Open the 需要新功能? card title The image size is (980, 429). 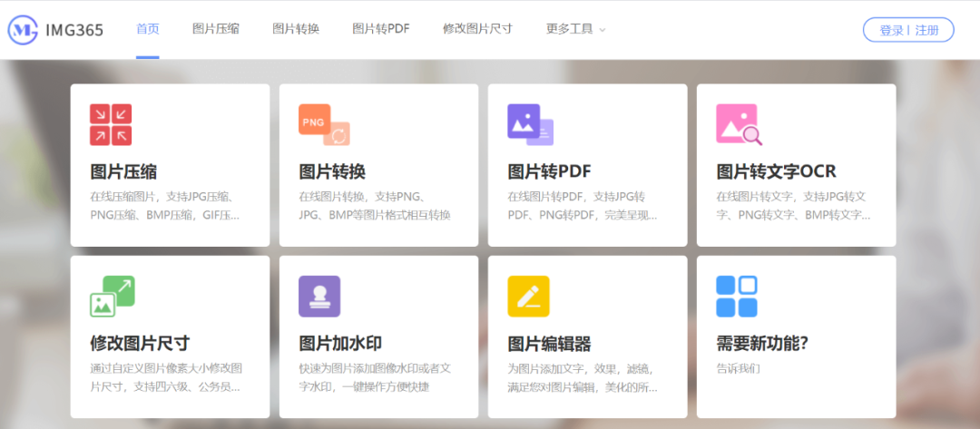tap(762, 344)
